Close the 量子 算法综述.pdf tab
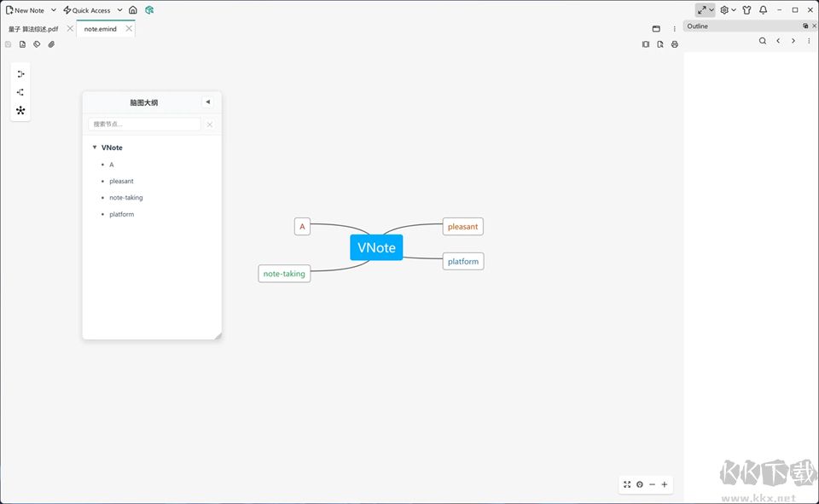 (70, 29)
